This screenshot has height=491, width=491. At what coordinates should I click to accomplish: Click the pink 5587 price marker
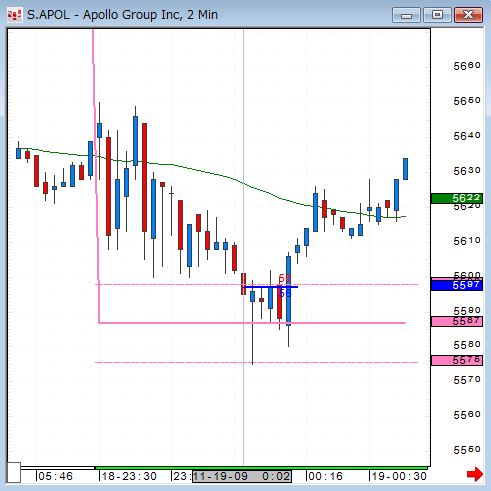457,321
